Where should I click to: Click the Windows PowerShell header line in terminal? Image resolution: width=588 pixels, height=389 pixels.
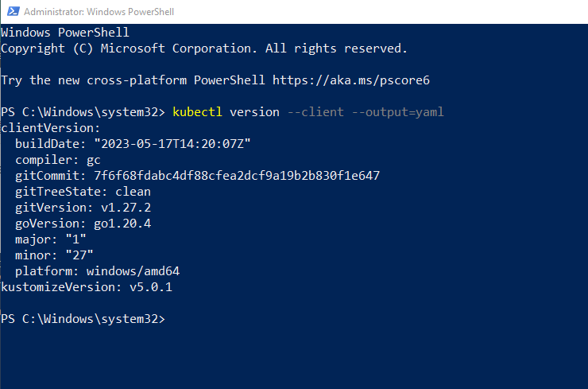coord(65,33)
